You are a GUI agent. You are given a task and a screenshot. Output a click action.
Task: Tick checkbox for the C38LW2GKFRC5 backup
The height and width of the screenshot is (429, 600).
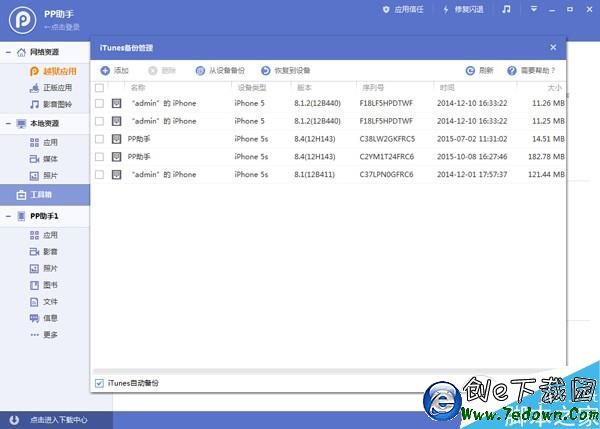point(99,139)
